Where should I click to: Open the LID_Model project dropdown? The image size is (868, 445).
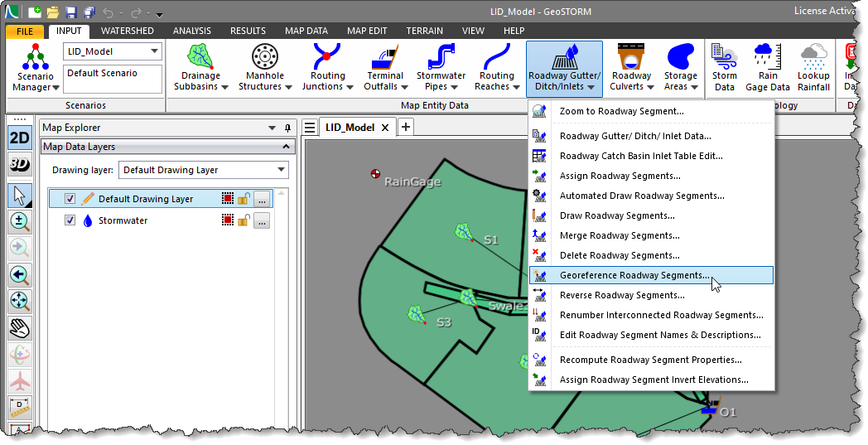click(113, 51)
